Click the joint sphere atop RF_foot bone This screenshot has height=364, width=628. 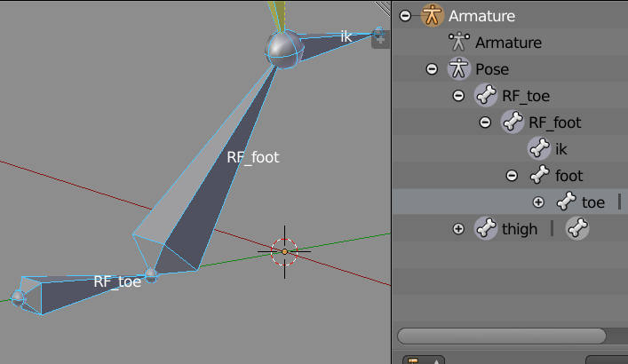(x=284, y=50)
